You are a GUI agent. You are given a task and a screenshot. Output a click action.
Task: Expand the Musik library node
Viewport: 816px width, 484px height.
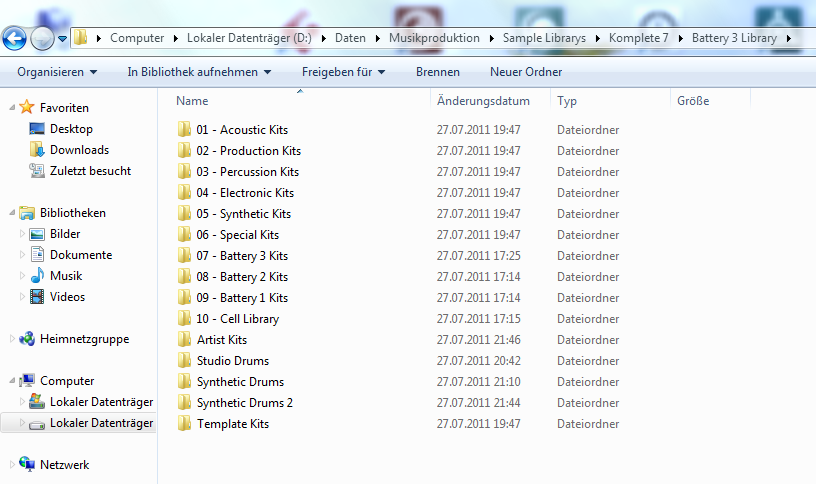coord(22,275)
